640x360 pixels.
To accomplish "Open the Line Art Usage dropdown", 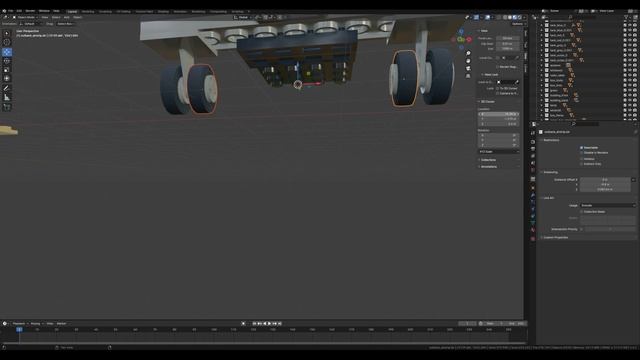I will pyautogui.click(x=607, y=205).
